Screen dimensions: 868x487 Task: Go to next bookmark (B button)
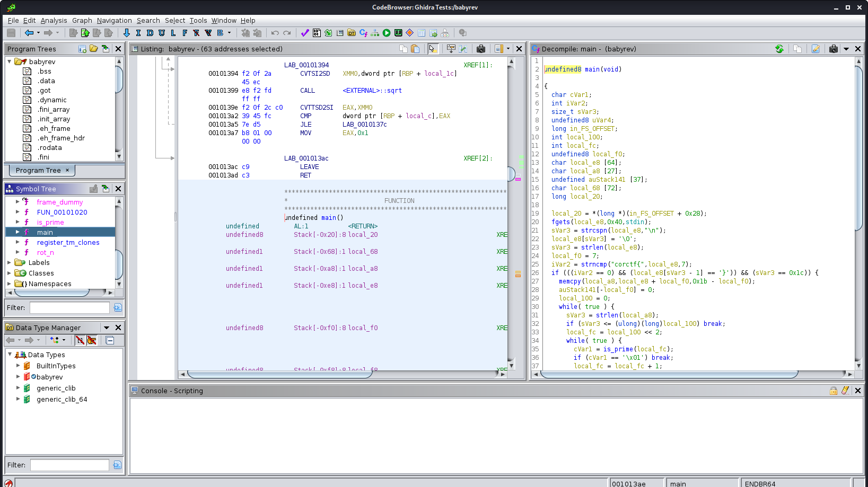click(x=220, y=33)
